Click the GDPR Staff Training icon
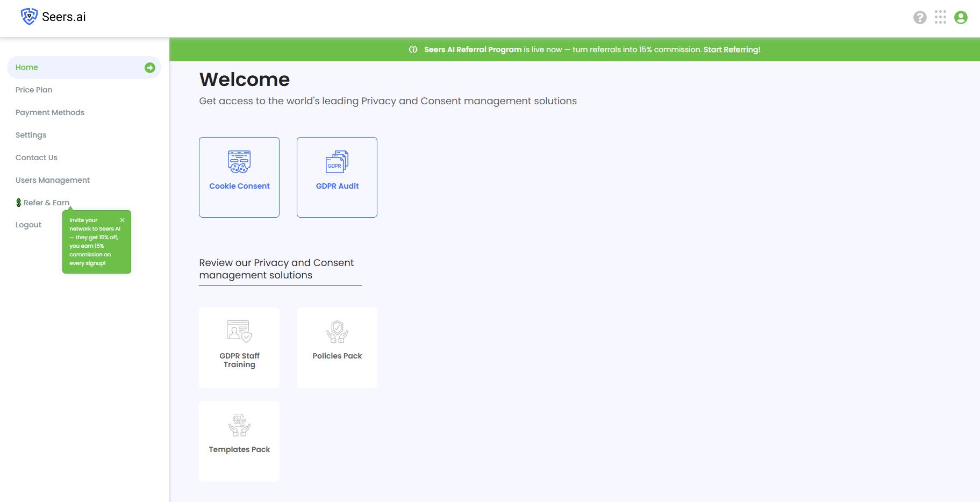Screen dimensions: 980x502 click(239, 332)
